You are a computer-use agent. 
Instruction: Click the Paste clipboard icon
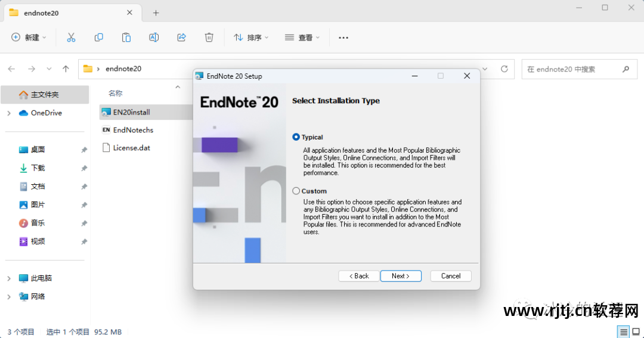pyautogui.click(x=126, y=38)
